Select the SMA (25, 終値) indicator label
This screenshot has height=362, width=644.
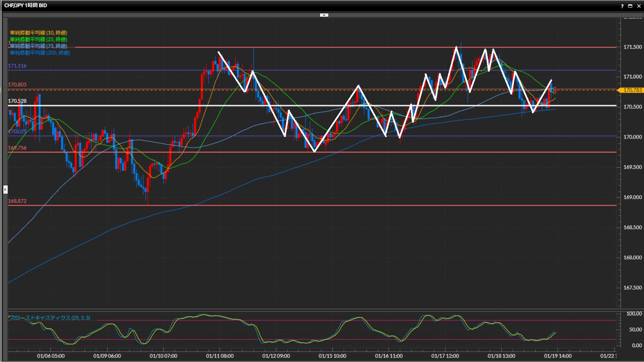pos(39,39)
